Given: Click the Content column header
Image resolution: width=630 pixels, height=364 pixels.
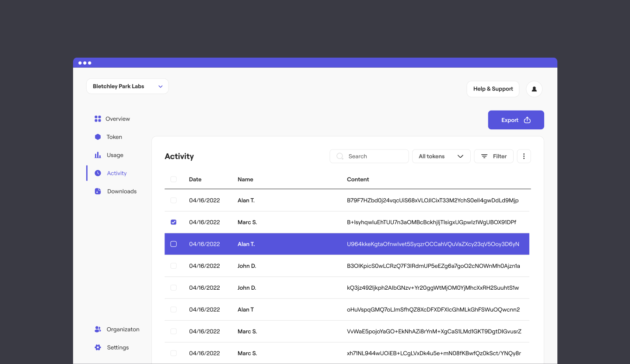Looking at the screenshot, I should pyautogui.click(x=358, y=179).
